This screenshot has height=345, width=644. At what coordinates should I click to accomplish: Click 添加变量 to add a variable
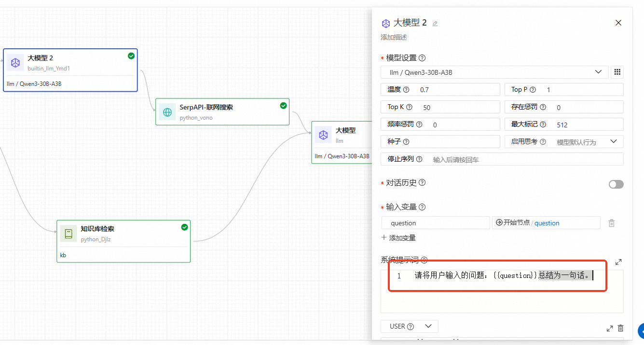(398, 238)
